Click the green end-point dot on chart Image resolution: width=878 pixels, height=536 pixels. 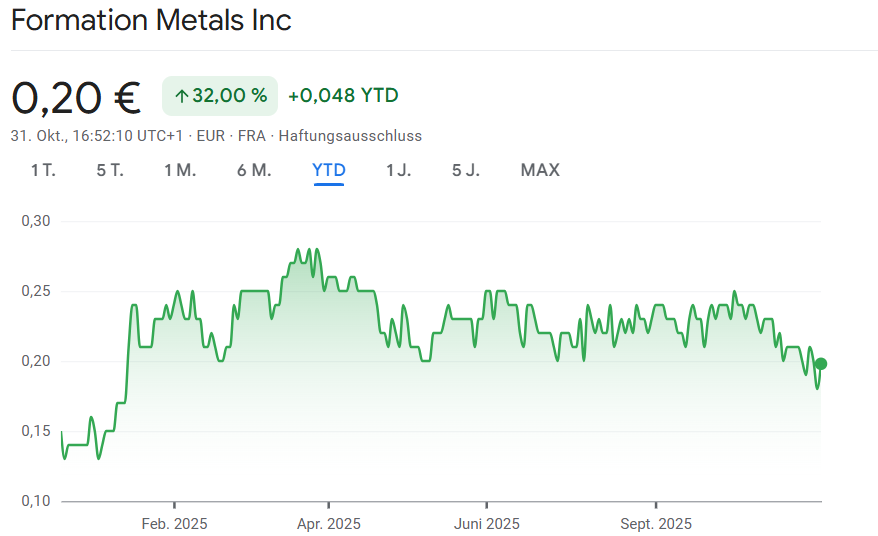click(821, 364)
